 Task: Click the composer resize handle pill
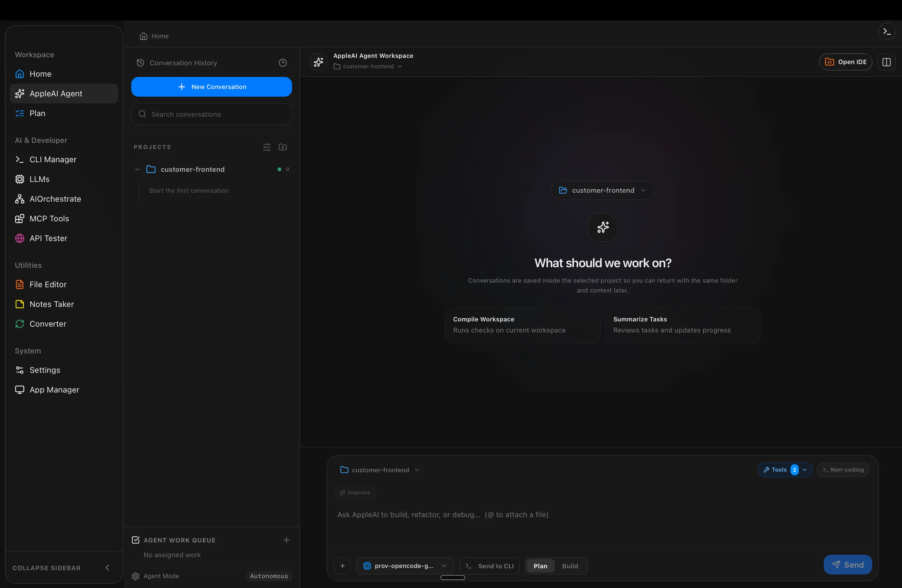tap(453, 578)
